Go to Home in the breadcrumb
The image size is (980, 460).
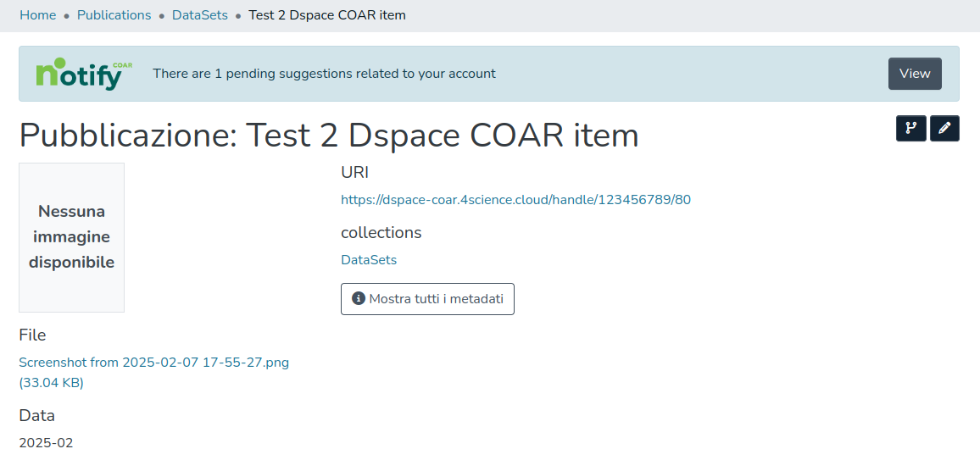(x=37, y=15)
